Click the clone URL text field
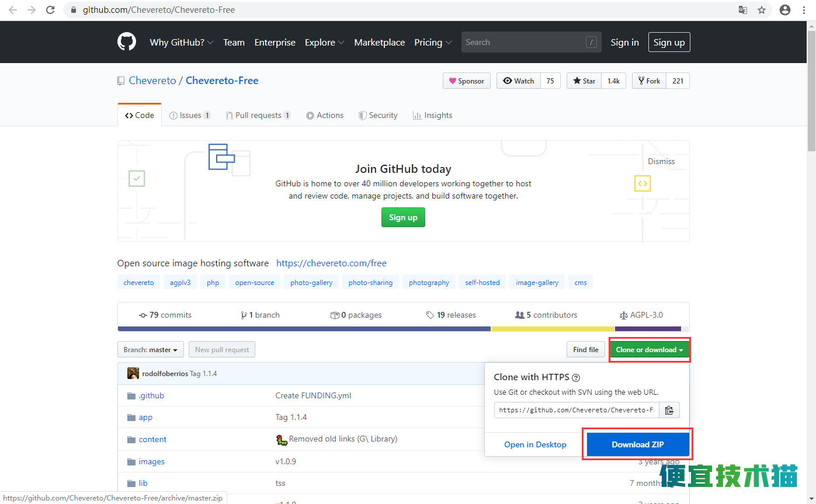 [x=577, y=410]
